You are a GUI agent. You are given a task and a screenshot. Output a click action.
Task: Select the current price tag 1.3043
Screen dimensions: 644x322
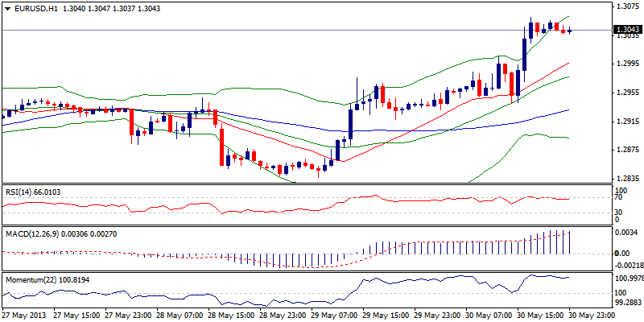[627, 30]
